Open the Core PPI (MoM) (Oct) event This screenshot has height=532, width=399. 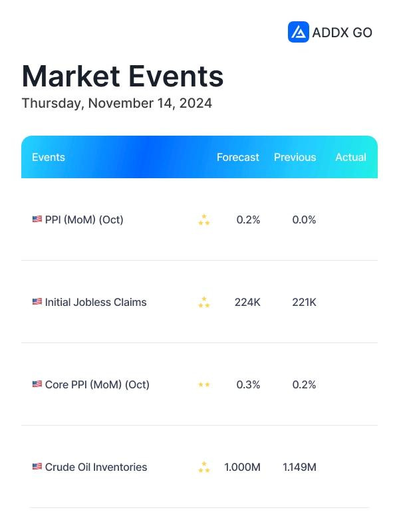tap(97, 384)
